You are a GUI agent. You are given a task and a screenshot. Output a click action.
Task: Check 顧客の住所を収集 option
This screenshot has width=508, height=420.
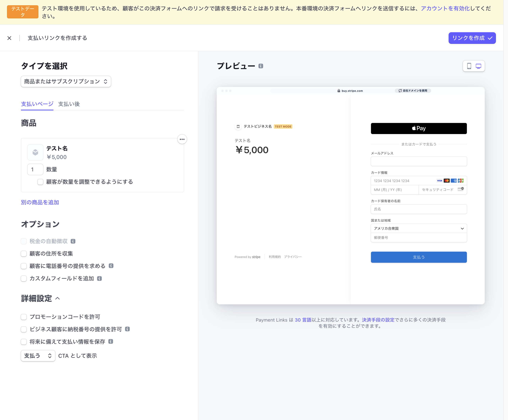(24, 253)
